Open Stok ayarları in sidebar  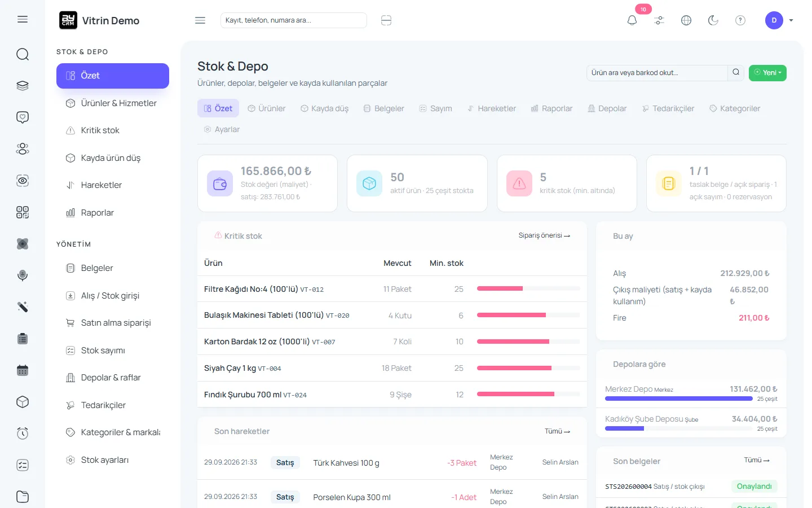[113, 460]
